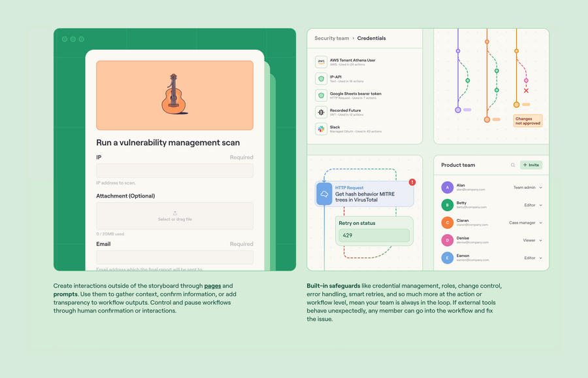Select the purple node at the workflow branch top

point(458,50)
